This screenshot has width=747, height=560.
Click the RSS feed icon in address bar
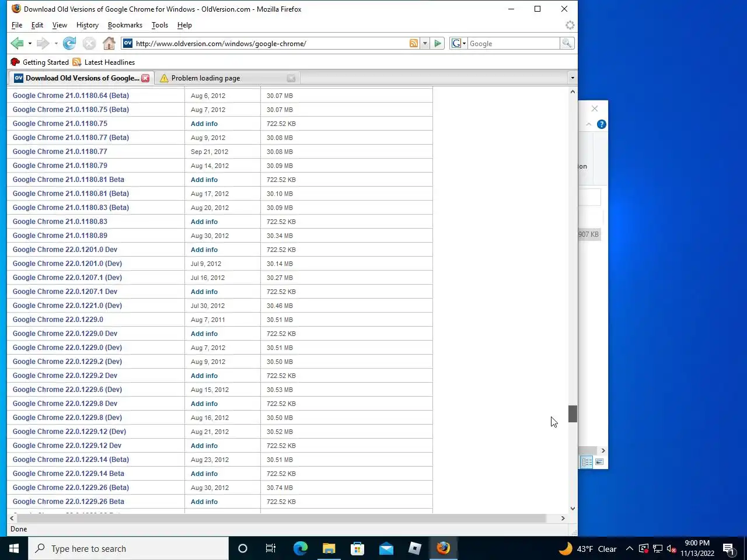point(414,43)
